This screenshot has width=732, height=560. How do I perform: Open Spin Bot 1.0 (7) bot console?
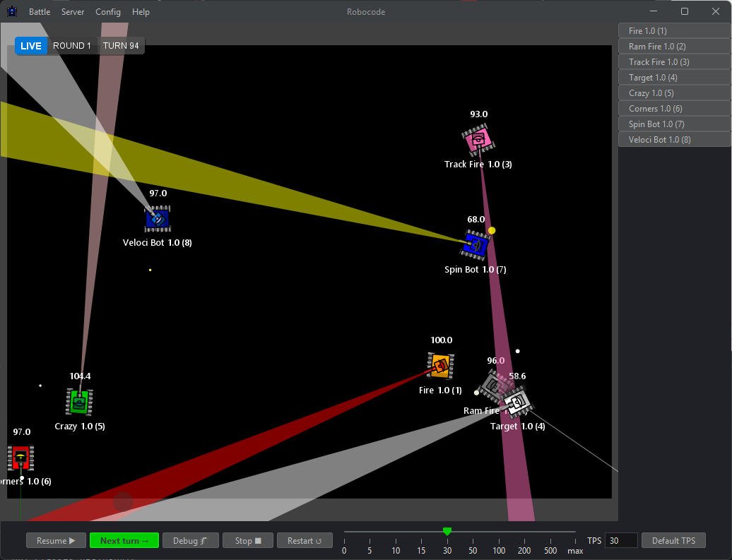pos(674,124)
